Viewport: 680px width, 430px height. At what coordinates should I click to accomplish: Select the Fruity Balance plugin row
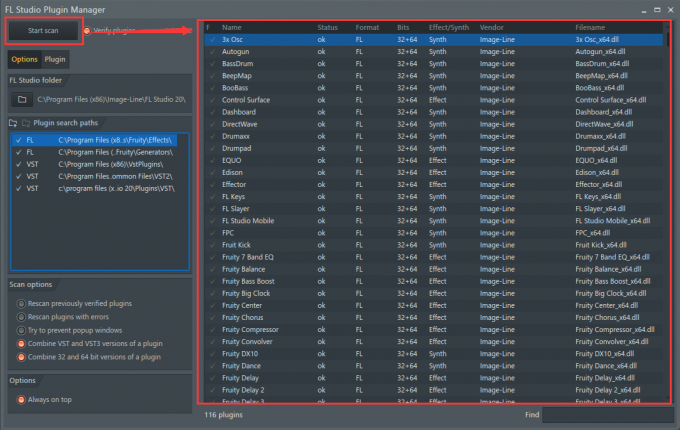pos(434,270)
